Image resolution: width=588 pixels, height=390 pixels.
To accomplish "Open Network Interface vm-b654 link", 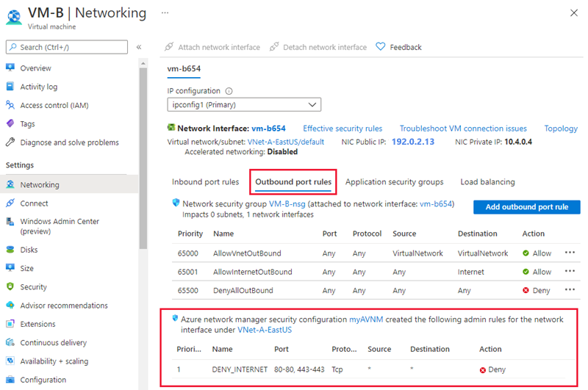I will click(268, 129).
